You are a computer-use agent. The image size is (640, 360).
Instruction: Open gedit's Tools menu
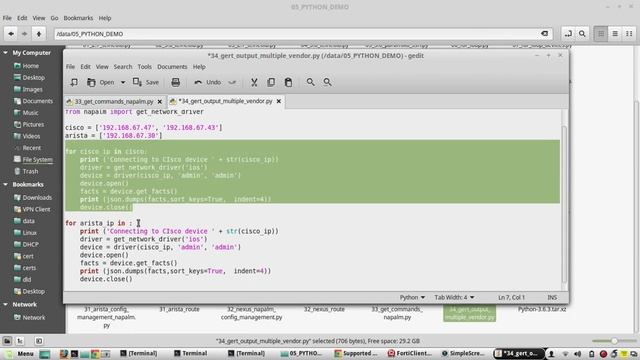click(x=144, y=67)
